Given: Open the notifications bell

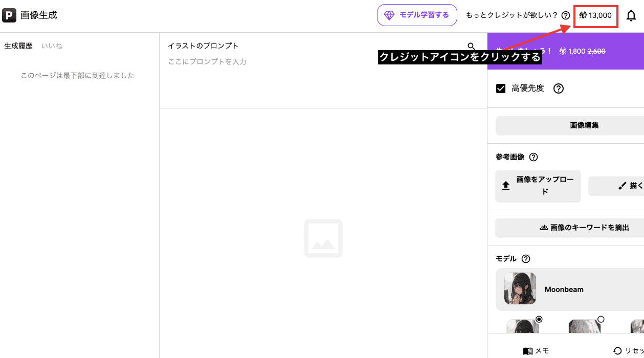Looking at the screenshot, I should (631, 16).
